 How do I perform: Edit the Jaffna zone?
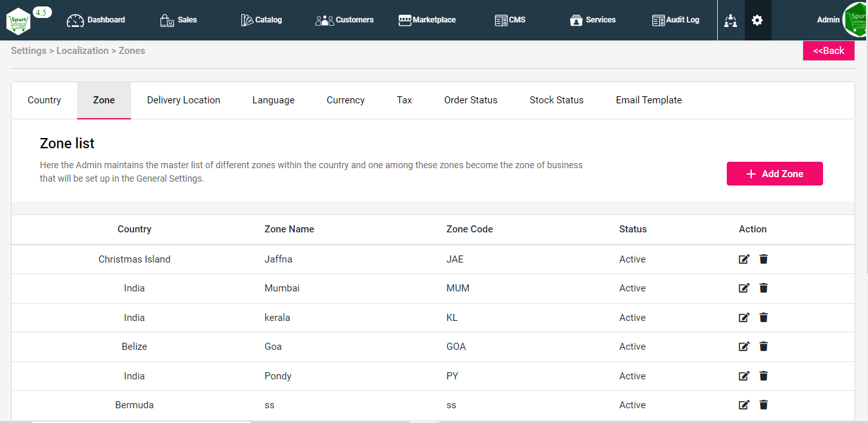point(744,259)
